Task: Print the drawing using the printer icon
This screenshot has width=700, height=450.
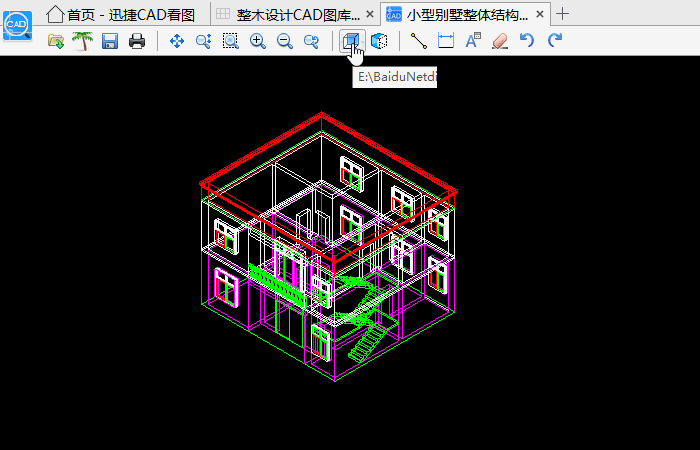Action: coord(137,41)
